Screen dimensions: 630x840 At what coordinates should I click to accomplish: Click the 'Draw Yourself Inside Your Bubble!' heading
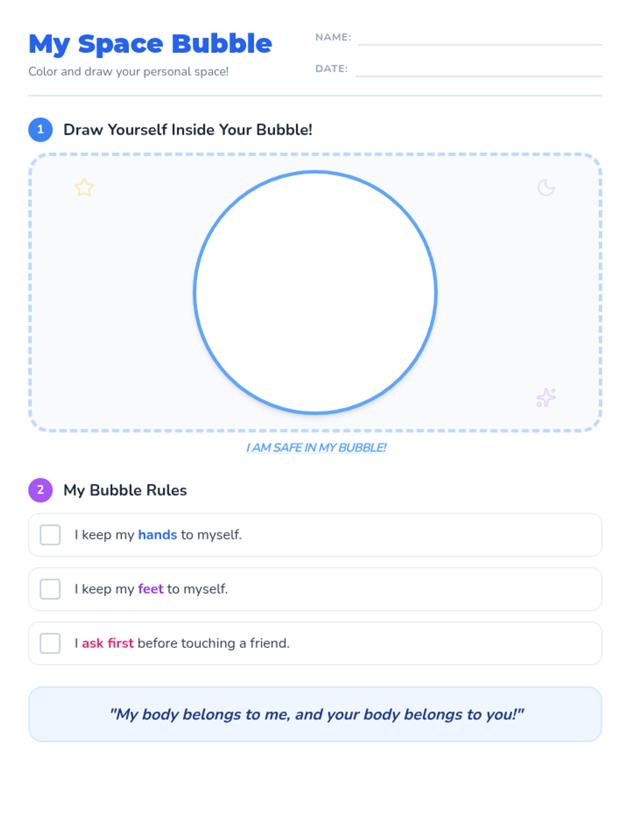click(x=188, y=130)
